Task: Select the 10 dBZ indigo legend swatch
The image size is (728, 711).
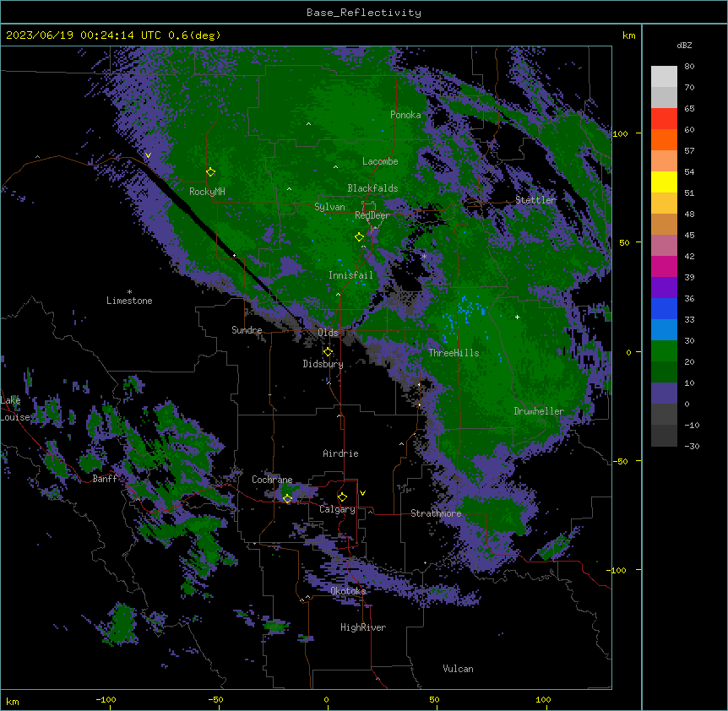Action: coord(664,393)
